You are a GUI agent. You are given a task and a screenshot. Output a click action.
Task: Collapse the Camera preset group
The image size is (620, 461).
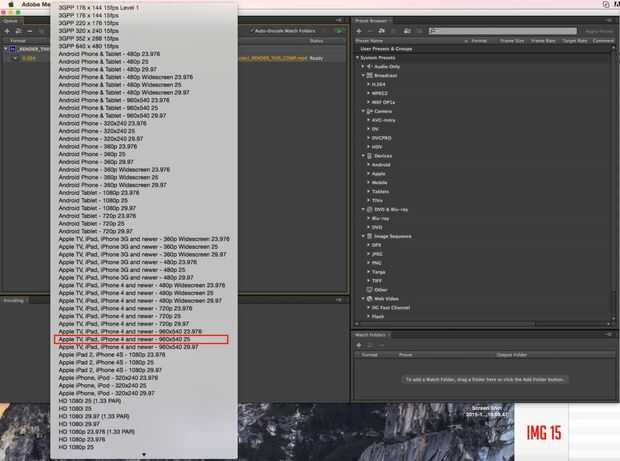click(363, 111)
